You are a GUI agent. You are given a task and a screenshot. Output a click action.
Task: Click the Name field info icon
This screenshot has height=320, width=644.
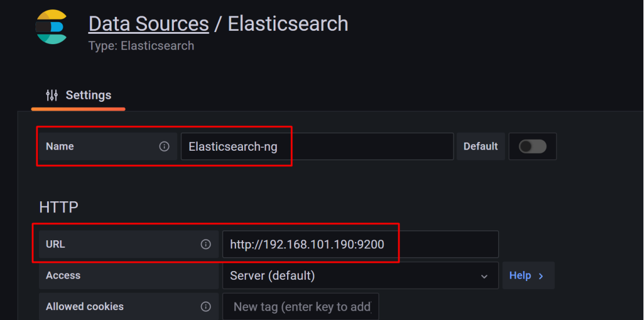point(164,147)
